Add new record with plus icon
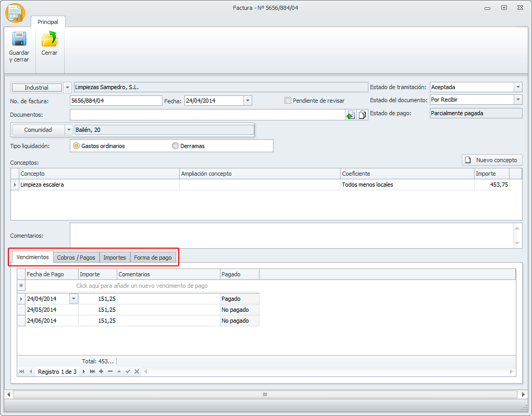This screenshot has width=532, height=416. 101,372
